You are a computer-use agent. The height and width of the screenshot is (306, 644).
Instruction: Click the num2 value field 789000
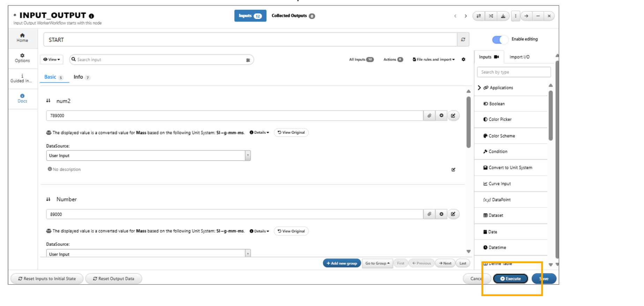[x=235, y=116]
